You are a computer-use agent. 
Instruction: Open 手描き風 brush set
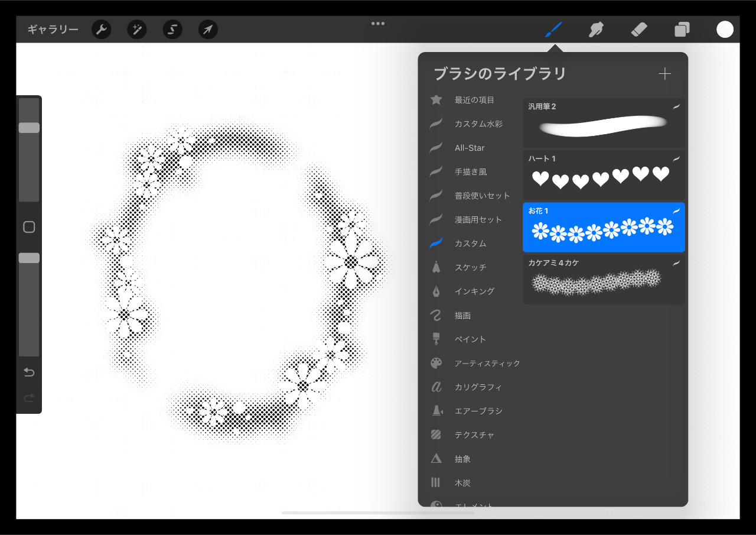tap(460, 171)
